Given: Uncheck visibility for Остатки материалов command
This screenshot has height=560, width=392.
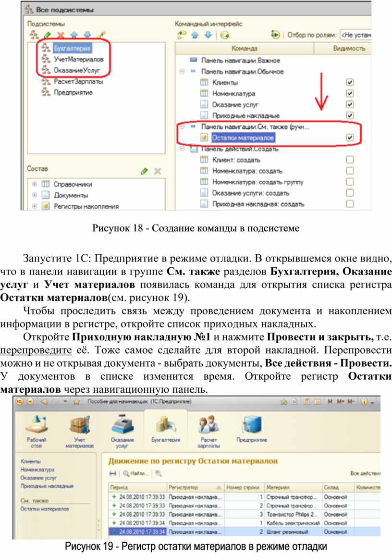Looking at the screenshot, I should coord(350,138).
